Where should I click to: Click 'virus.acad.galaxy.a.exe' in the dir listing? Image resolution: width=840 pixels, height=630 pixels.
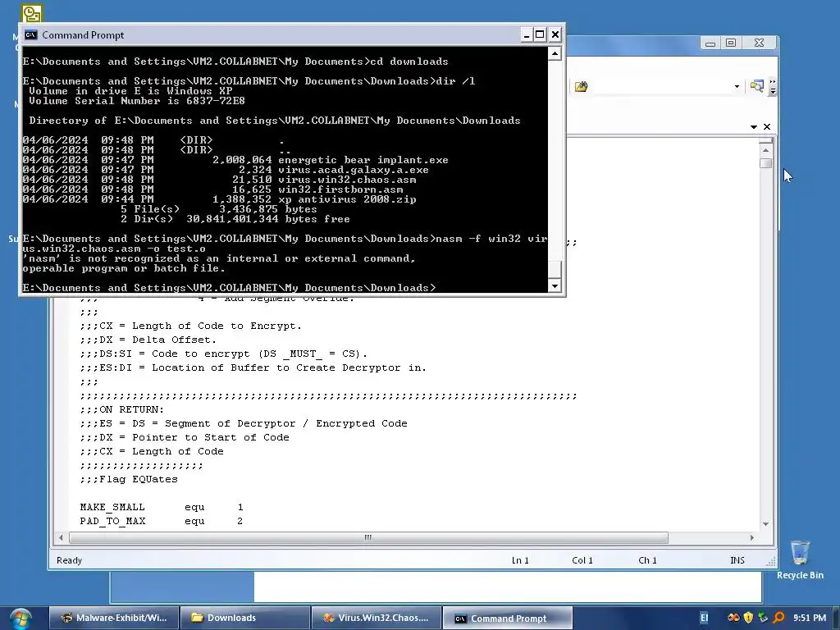tap(354, 170)
